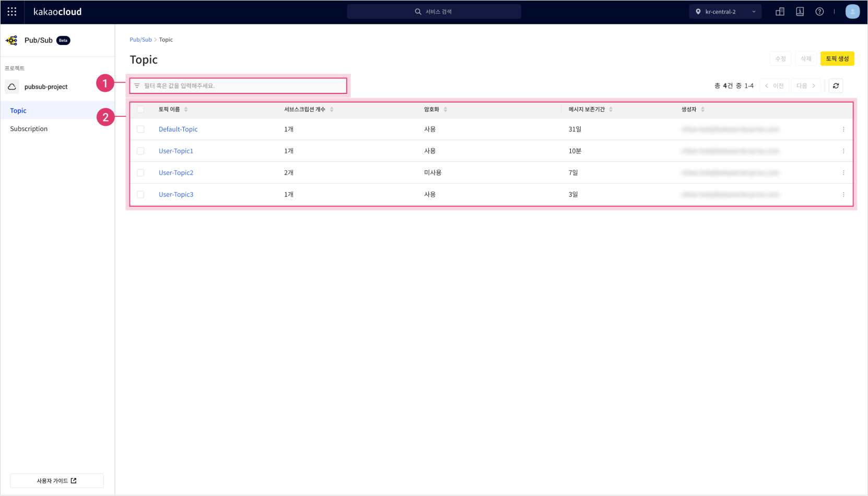Check the Default-Topic row checkbox
Screen dimensions: 868x496
click(x=140, y=129)
